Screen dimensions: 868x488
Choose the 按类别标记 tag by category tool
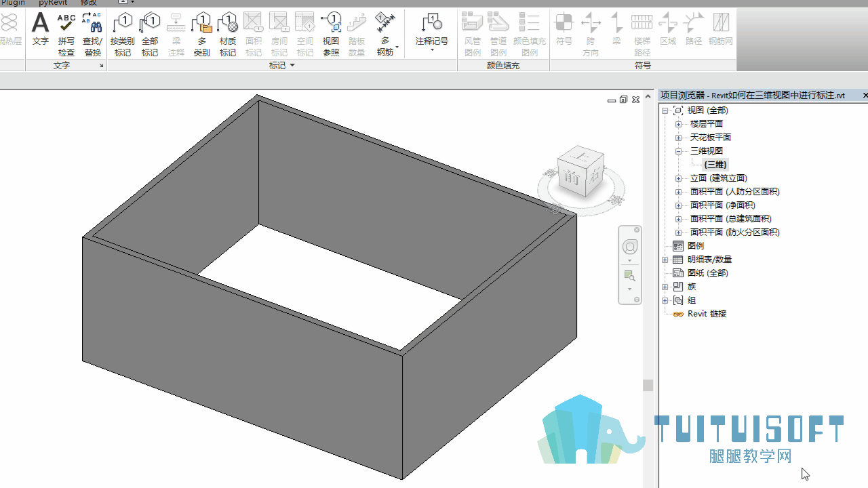tap(123, 35)
